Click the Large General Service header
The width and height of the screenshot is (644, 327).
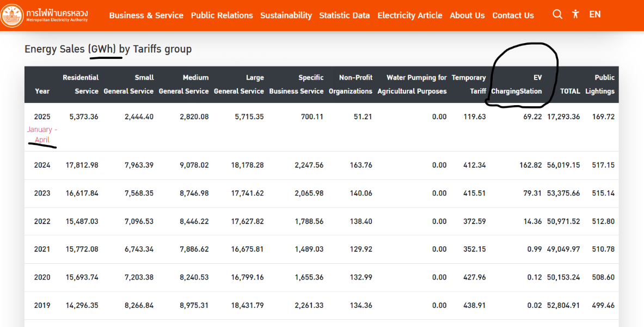(x=238, y=84)
